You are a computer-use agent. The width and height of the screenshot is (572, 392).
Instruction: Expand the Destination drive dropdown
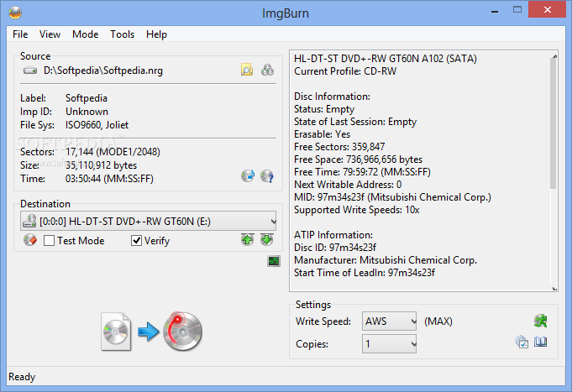pos(273,221)
